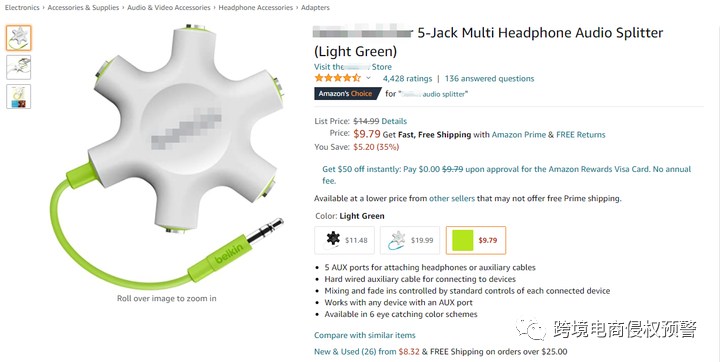Click the main splitter product image
720x362 pixels.
pyautogui.click(x=167, y=156)
